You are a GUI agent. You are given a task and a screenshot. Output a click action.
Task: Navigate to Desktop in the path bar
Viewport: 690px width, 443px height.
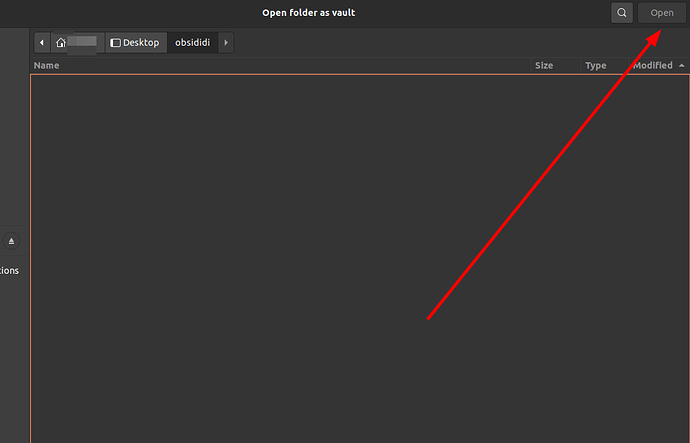pos(134,43)
